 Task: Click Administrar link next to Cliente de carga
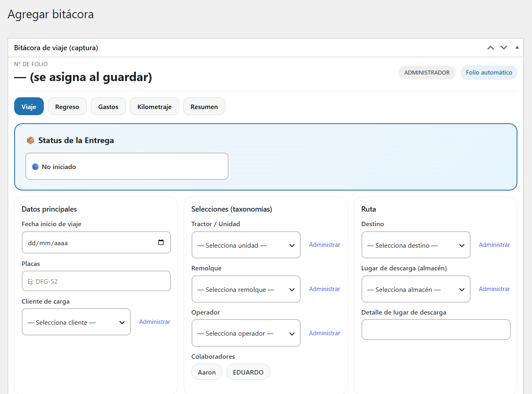pos(155,322)
